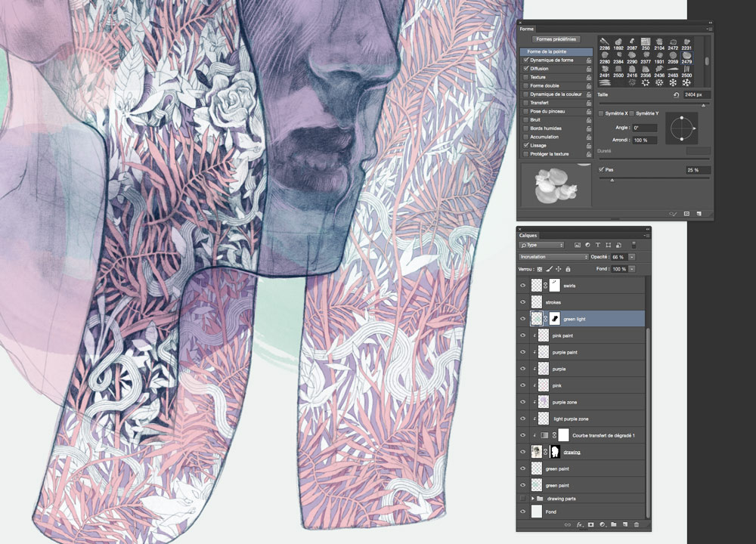Filter layers by pixel layer icon
This screenshot has width=756, height=544.
[577, 246]
